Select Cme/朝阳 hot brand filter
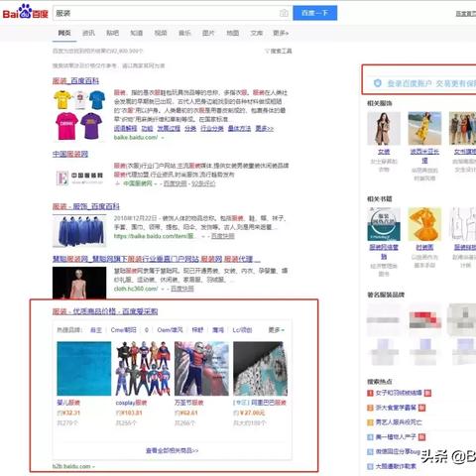 [123, 330]
